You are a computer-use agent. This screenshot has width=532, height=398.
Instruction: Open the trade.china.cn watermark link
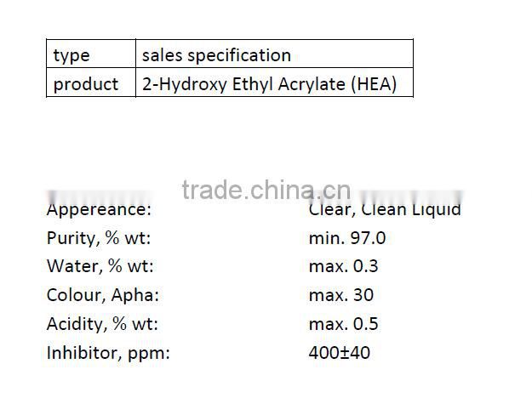[x=266, y=190]
